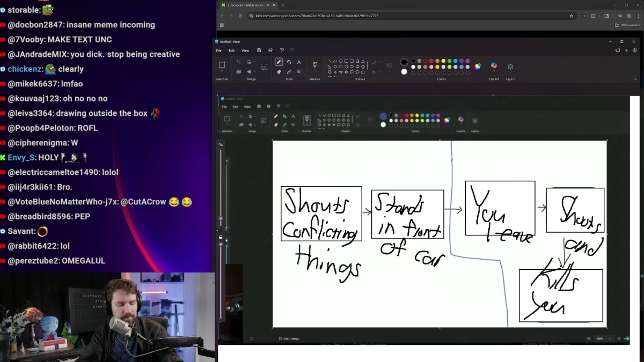The image size is (644, 362).
Task: Open the Layers panel
Action: click(510, 65)
